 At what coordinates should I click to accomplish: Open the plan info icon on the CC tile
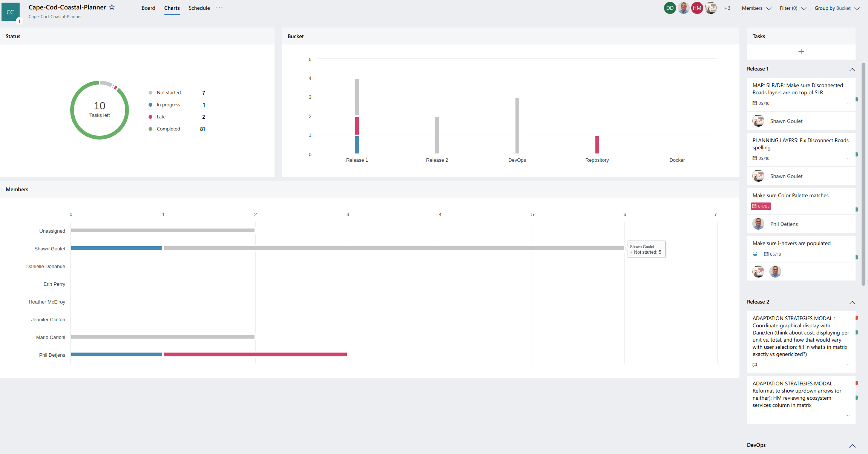tap(19, 21)
